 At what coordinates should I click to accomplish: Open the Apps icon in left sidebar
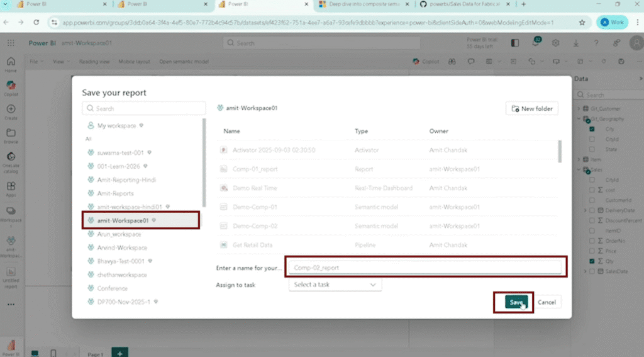(11, 187)
